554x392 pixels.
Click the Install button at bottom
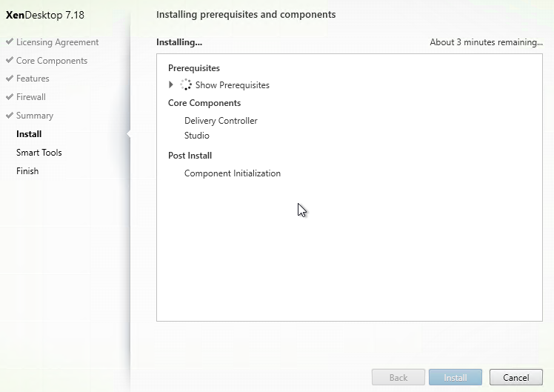coord(455,377)
